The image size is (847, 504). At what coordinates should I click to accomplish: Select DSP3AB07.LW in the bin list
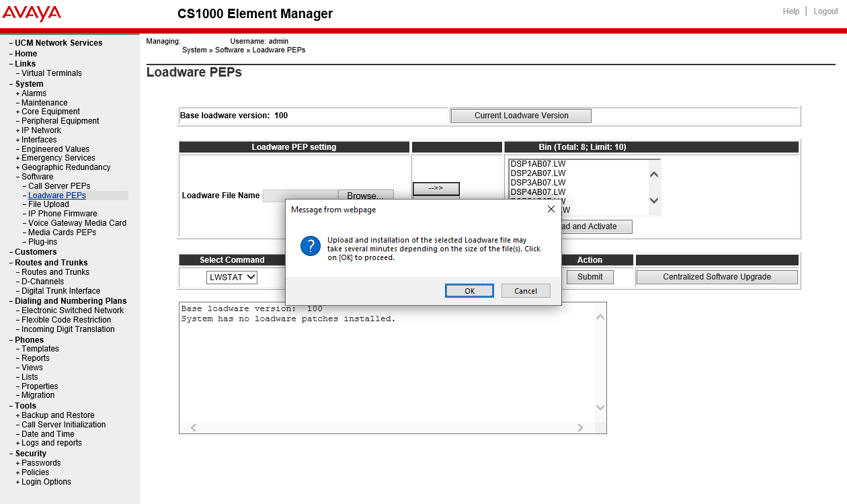(538, 183)
